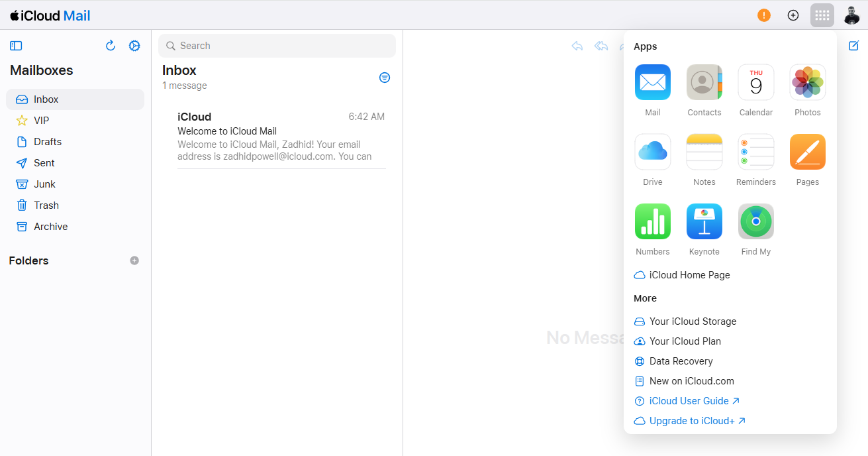Open the Contacts app from the Apps panel

704,82
